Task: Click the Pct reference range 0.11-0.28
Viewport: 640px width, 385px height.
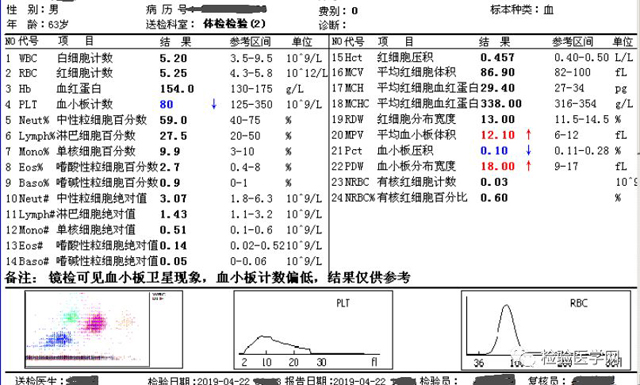Action: pos(581,151)
